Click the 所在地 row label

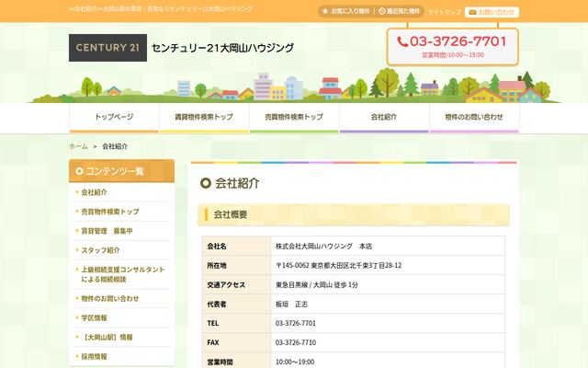tap(217, 266)
